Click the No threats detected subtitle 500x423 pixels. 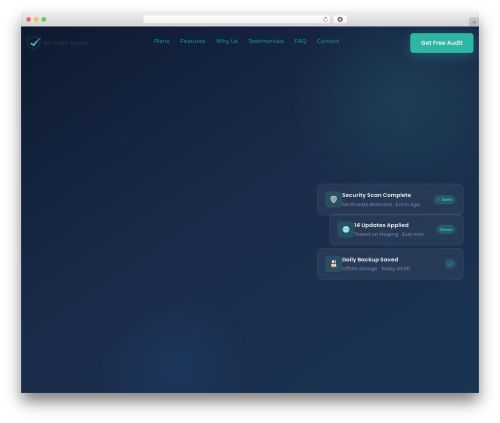click(x=381, y=204)
